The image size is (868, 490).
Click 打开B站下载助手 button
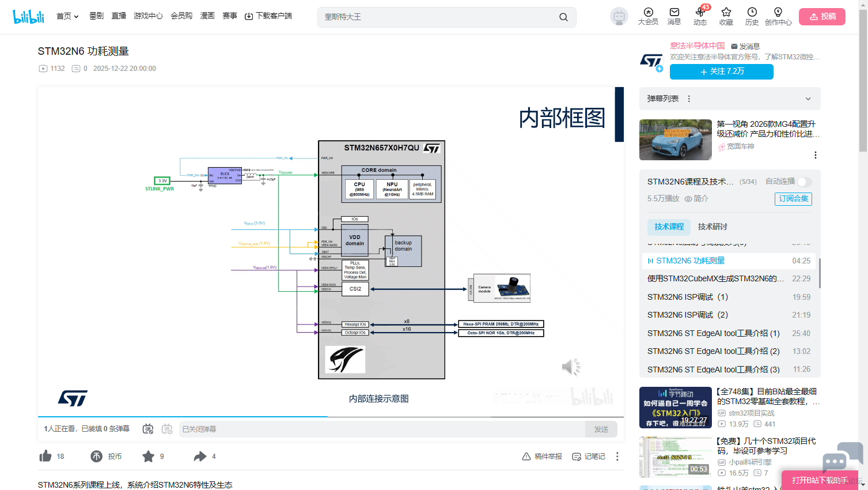[x=820, y=480]
